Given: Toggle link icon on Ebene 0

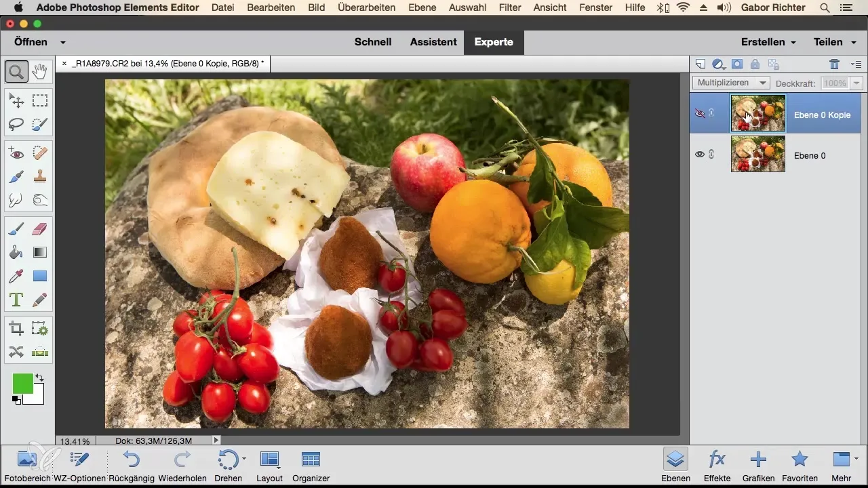Looking at the screenshot, I should 712,155.
